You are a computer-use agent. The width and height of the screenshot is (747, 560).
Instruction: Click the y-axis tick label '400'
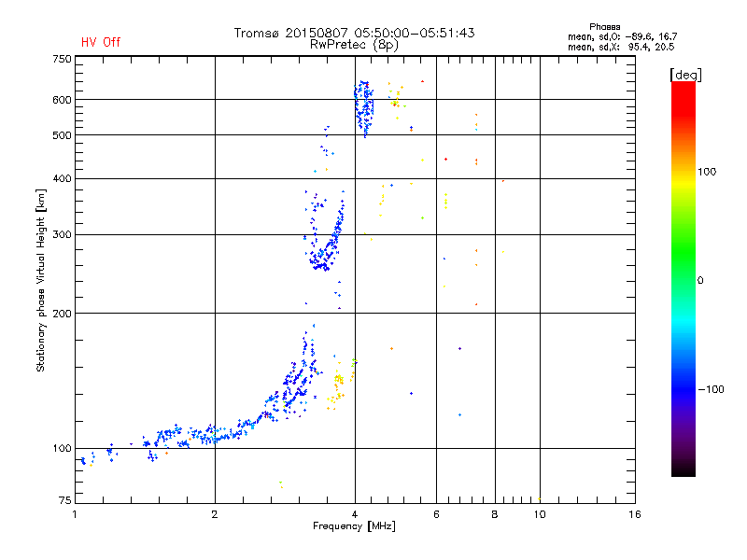(x=62, y=179)
